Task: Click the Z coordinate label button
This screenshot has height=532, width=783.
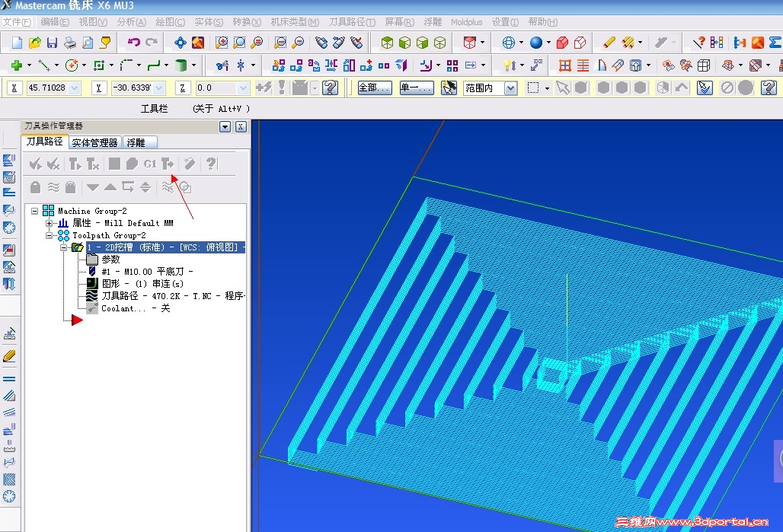Action: [x=182, y=88]
